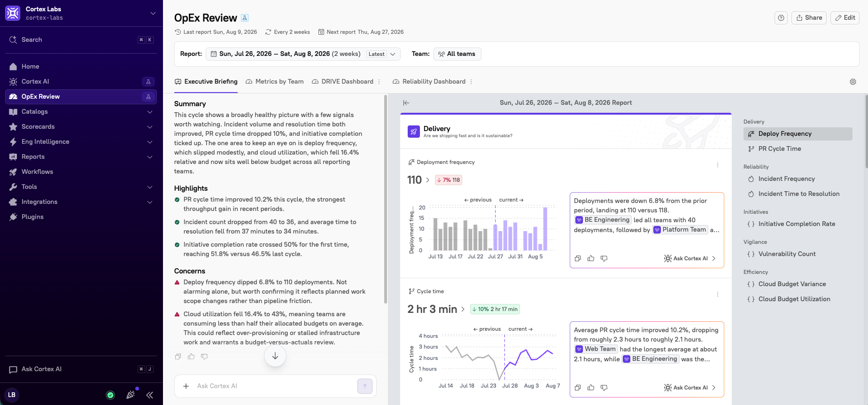Open the report date range dropdown
Screen dimensions: 868x405
[x=303, y=54]
